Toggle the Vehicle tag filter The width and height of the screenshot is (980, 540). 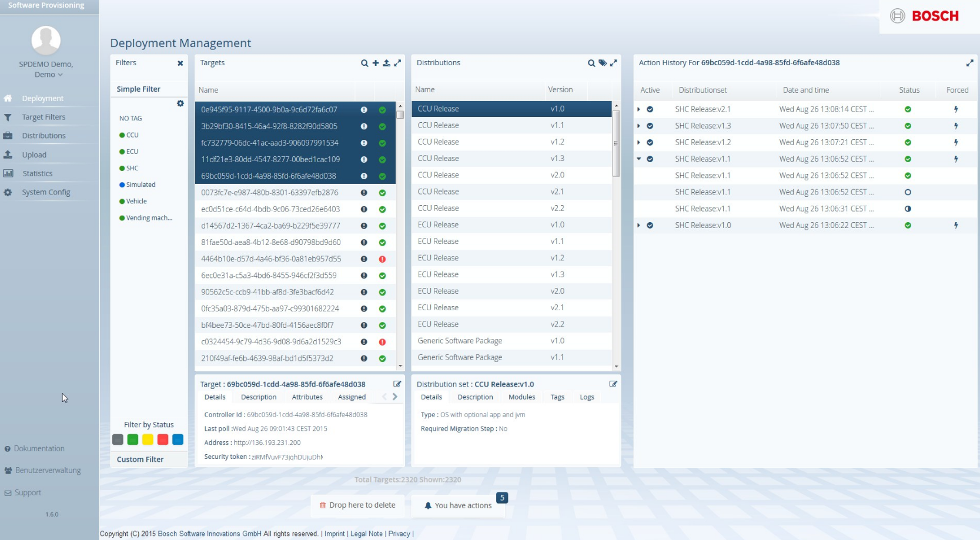133,201
